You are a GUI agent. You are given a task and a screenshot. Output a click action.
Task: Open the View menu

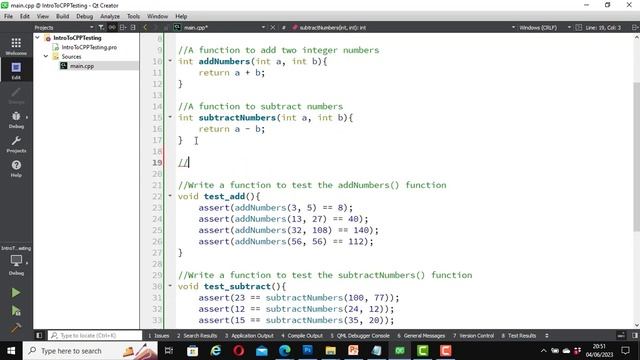click(43, 16)
